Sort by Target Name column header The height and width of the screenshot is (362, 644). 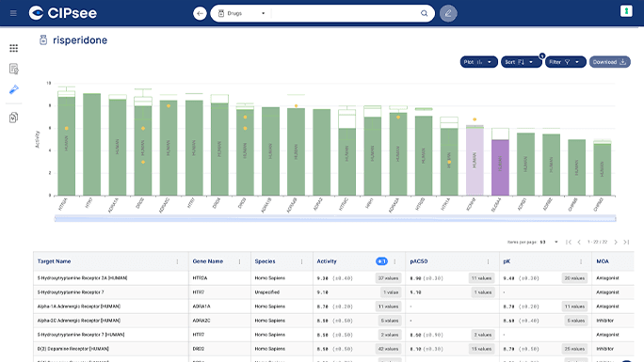(55, 261)
